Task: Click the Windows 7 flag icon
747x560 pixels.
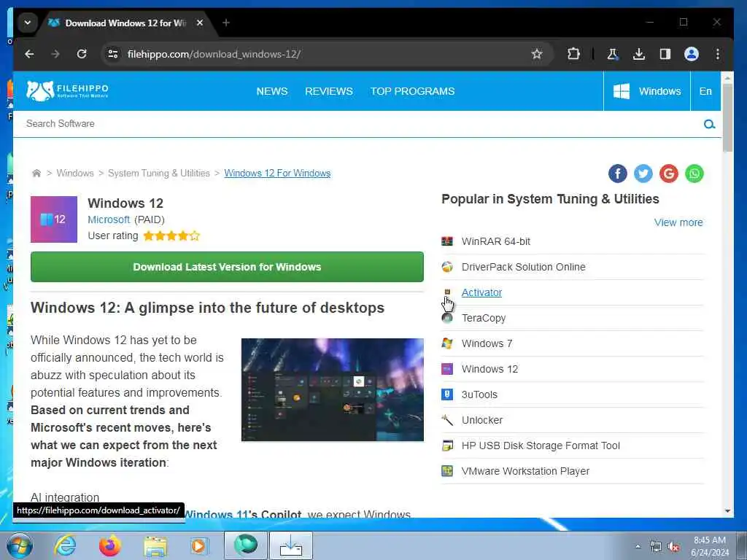Action: (x=447, y=343)
